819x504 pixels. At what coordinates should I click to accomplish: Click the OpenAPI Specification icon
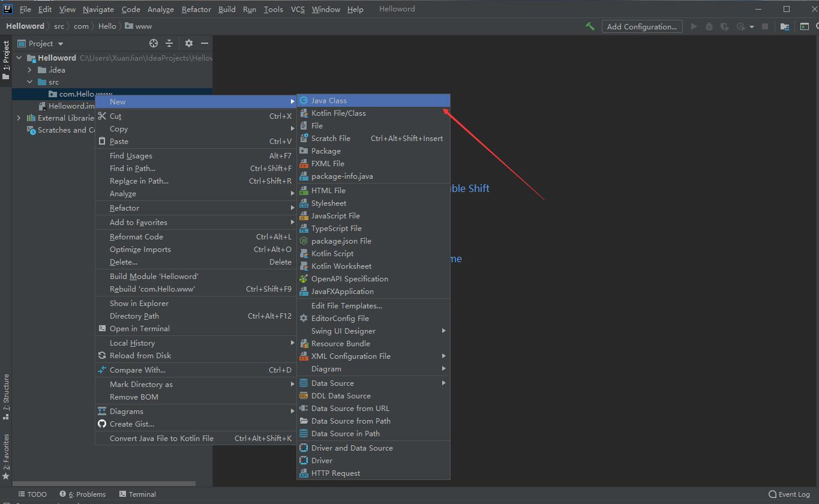pos(304,279)
